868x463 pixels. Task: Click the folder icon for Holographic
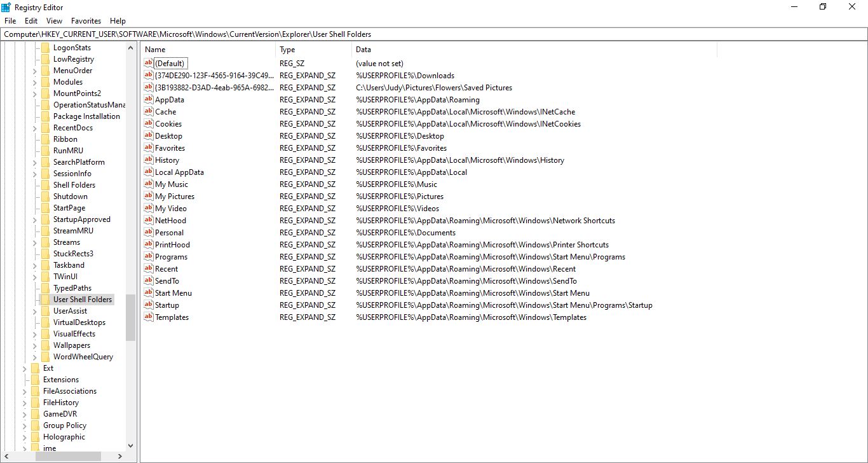pos(36,436)
